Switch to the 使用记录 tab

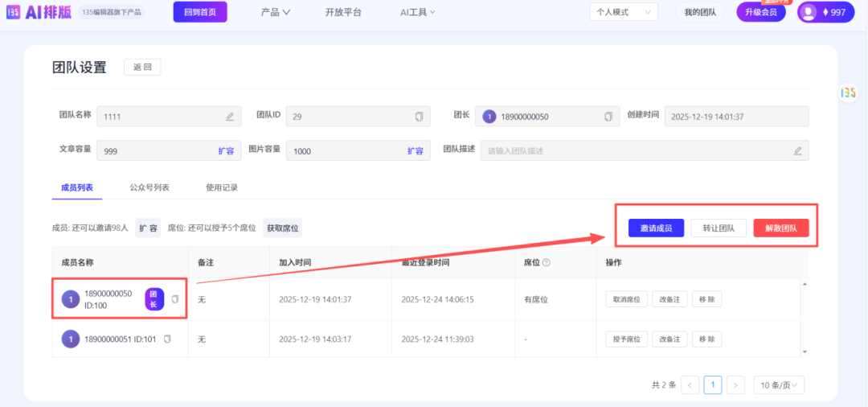(222, 187)
